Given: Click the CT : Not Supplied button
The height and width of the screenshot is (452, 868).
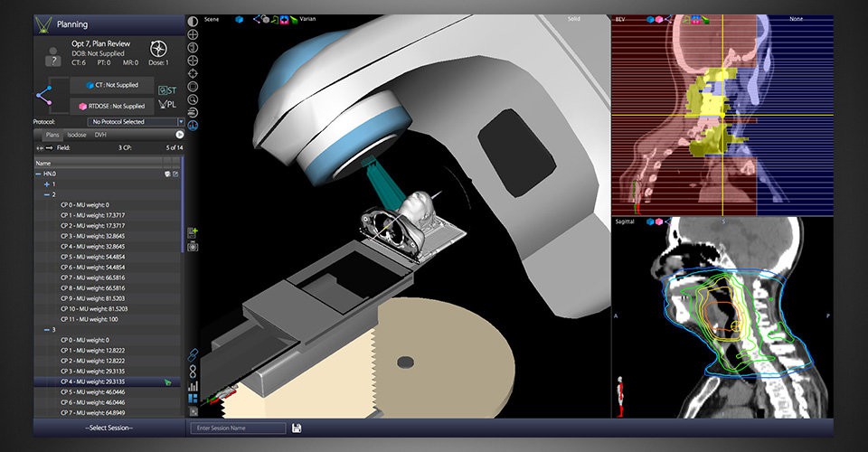Looking at the screenshot, I should 112,85.
